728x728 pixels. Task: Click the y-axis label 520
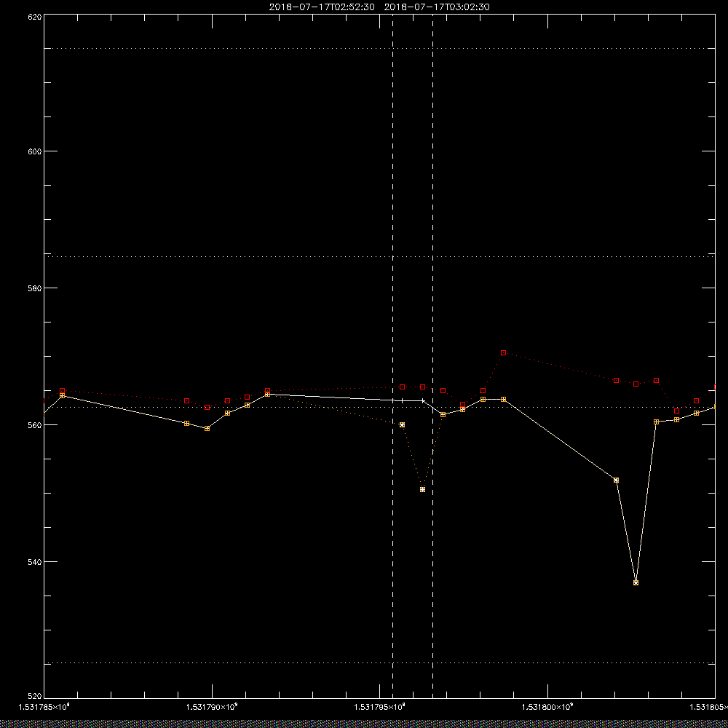click(35, 697)
